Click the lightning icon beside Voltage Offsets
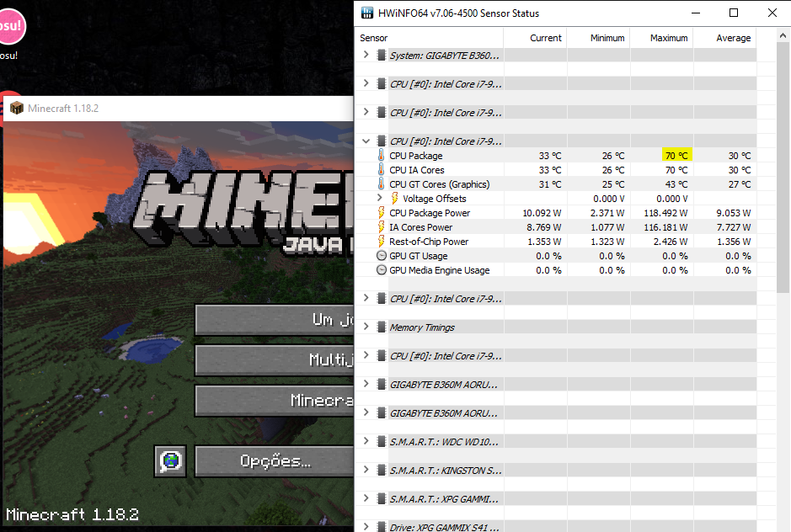Screen dimensions: 791x532 [x=394, y=198]
